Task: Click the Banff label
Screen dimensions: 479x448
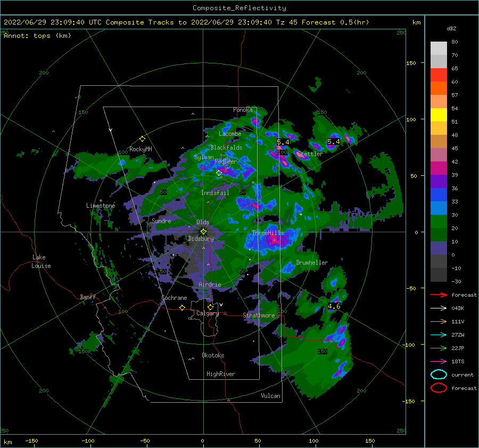Action: pos(88,297)
